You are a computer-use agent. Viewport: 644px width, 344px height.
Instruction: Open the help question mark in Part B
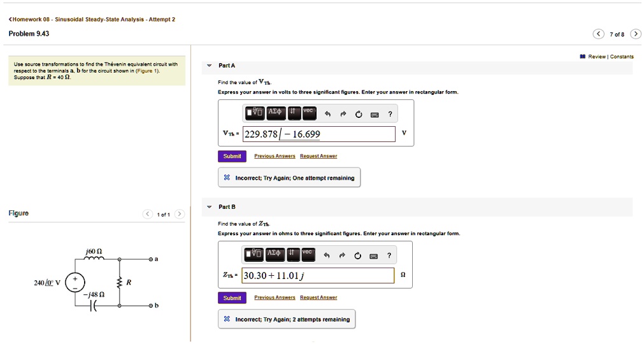pos(390,256)
